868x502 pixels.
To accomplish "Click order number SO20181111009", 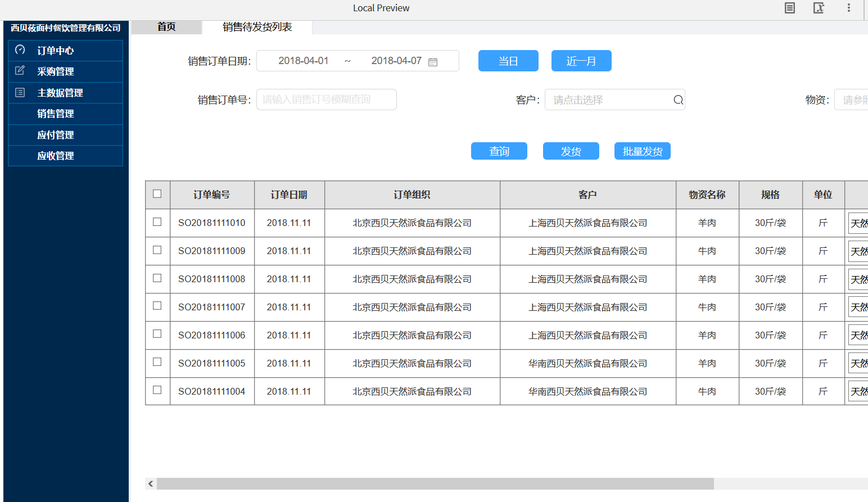I will (212, 251).
